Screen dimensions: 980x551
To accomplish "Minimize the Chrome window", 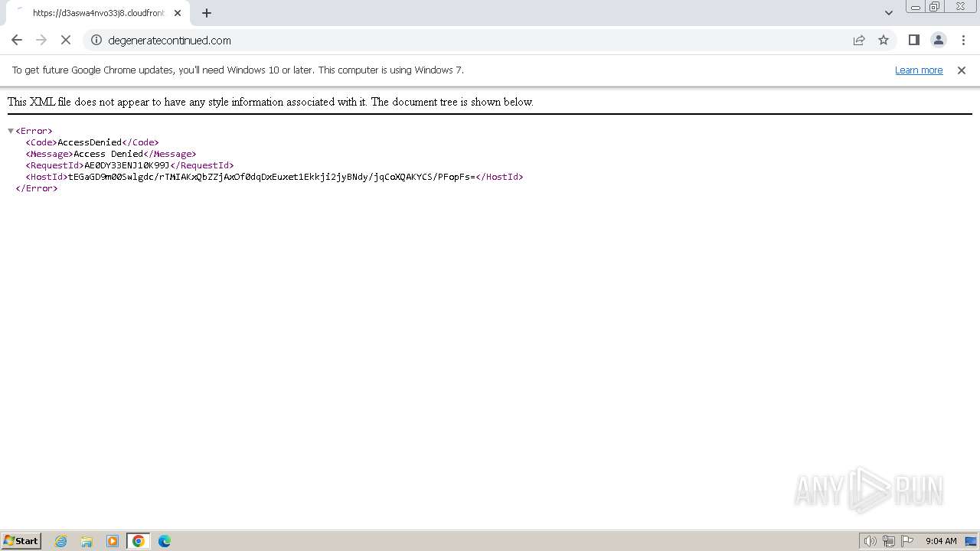I will point(915,7).
